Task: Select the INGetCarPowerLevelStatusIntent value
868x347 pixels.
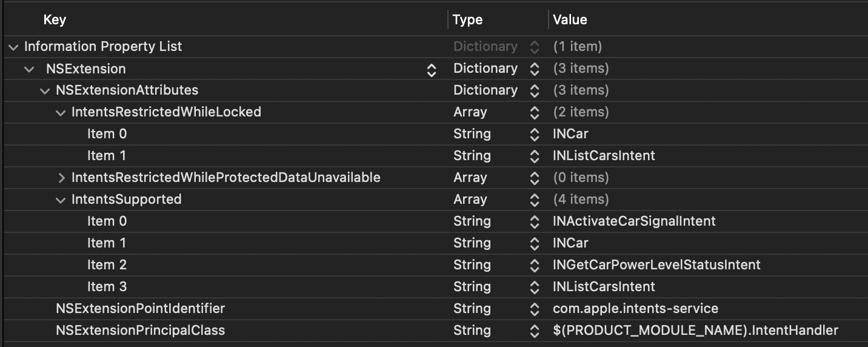Action: pyautogui.click(x=656, y=265)
